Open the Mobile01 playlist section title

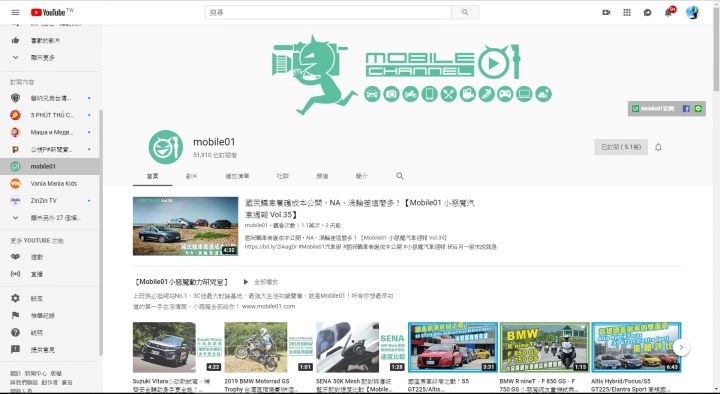180,282
